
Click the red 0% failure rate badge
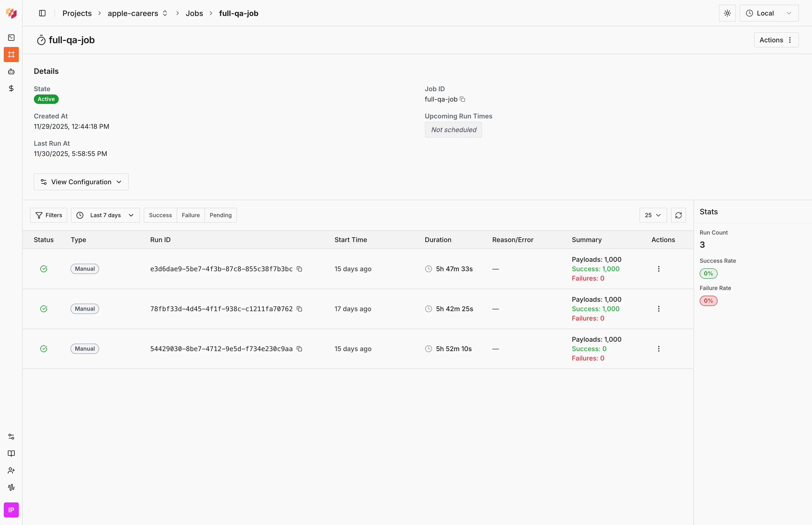708,301
